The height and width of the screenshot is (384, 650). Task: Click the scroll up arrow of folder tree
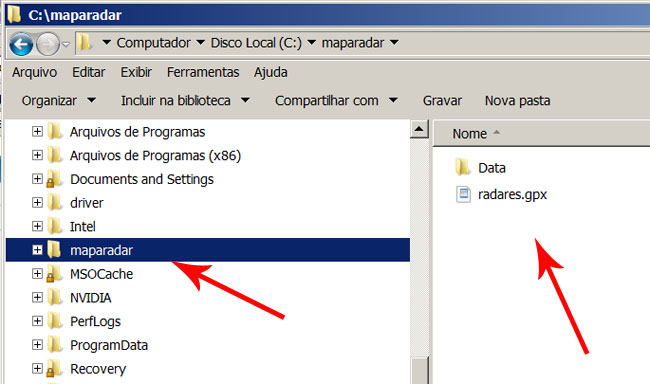[x=419, y=129]
